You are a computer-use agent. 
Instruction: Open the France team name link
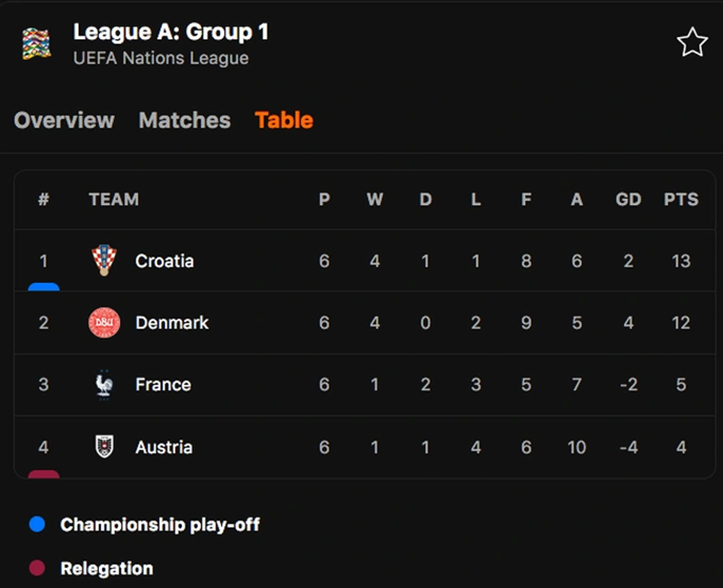click(163, 385)
